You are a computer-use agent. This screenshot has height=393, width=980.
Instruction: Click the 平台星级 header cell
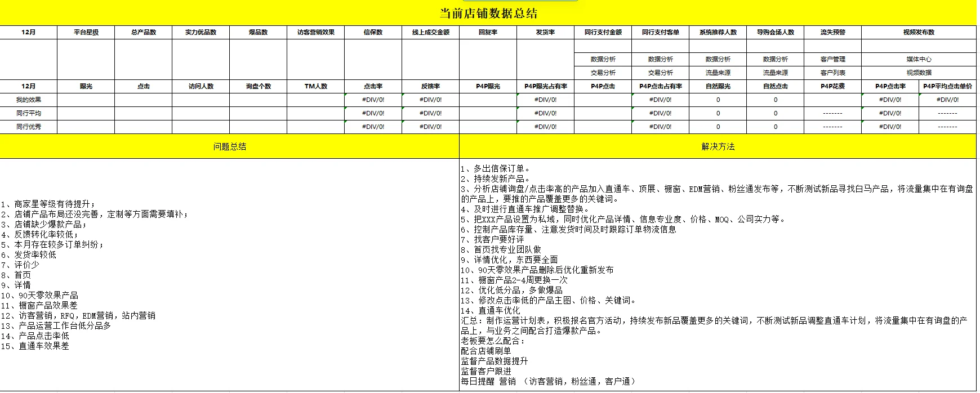[x=86, y=32]
